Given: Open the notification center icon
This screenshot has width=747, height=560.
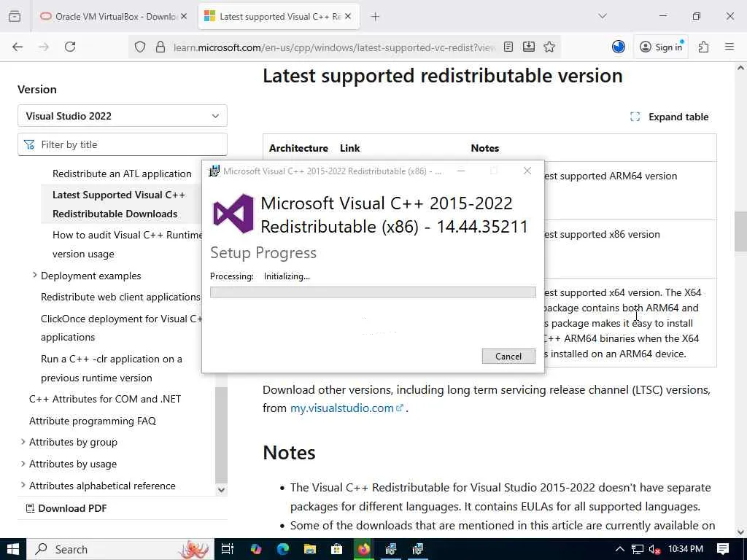Looking at the screenshot, I should (x=723, y=549).
